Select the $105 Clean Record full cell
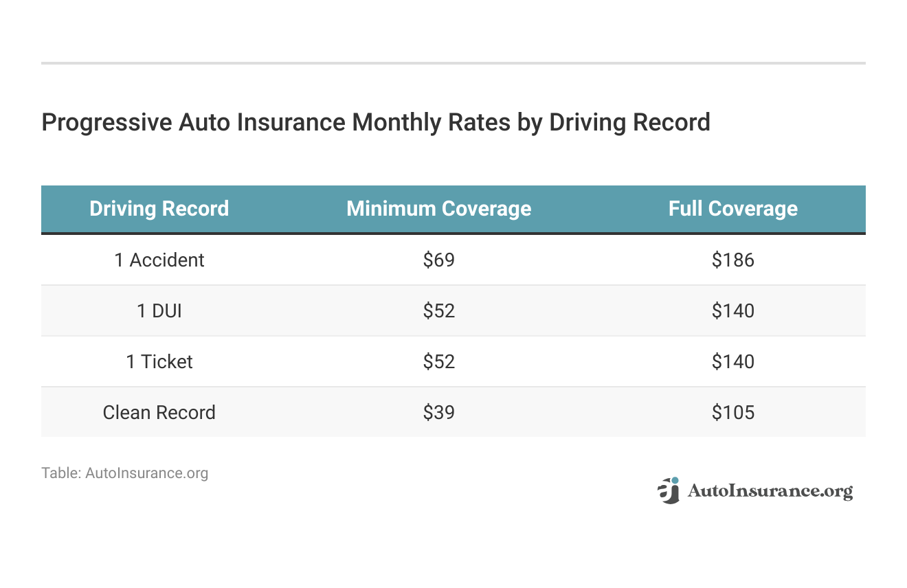Viewport: 907px width, 588px height. (x=732, y=413)
